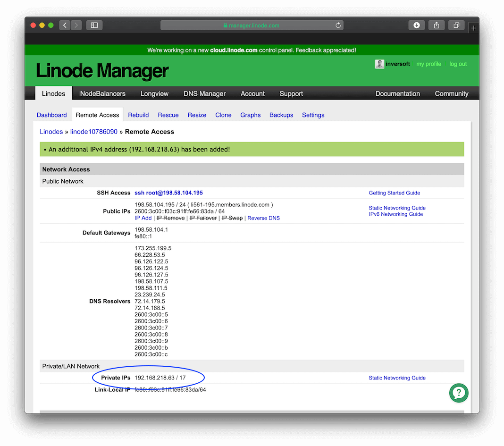The image size is (504, 446).
Task: Open the Community menu item
Action: point(451,93)
